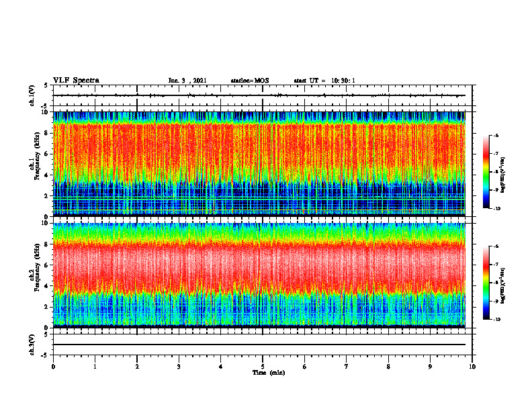Click the "VLF Spectra" plot title
The height and width of the screenshot is (411, 532).
tap(76, 81)
